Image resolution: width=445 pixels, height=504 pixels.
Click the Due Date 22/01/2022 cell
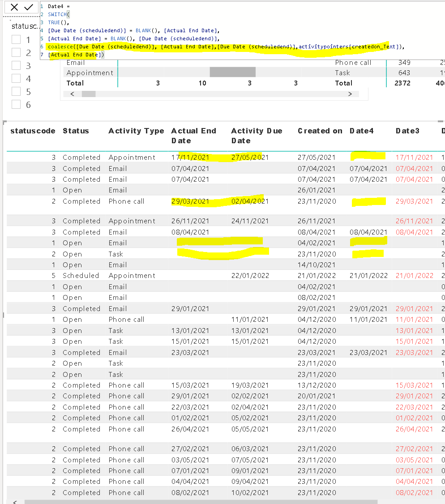point(250,275)
